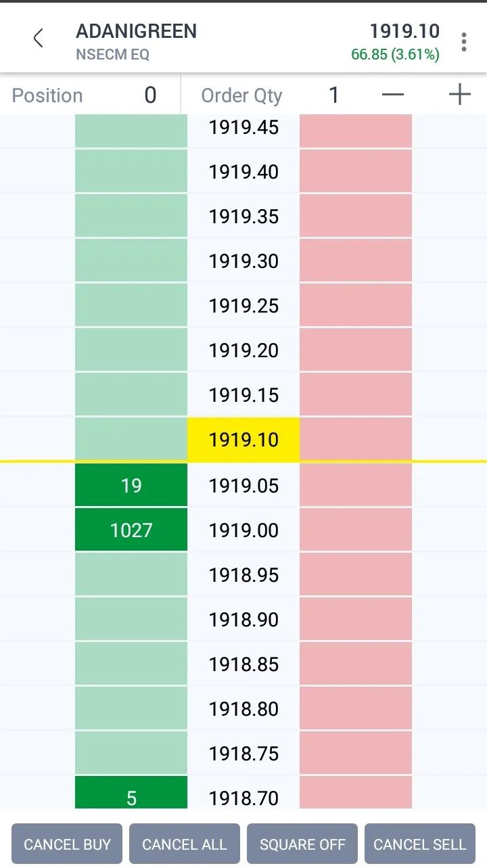Tap the green bid cell showing 19
The height and width of the screenshot is (868, 487).
pos(131,485)
